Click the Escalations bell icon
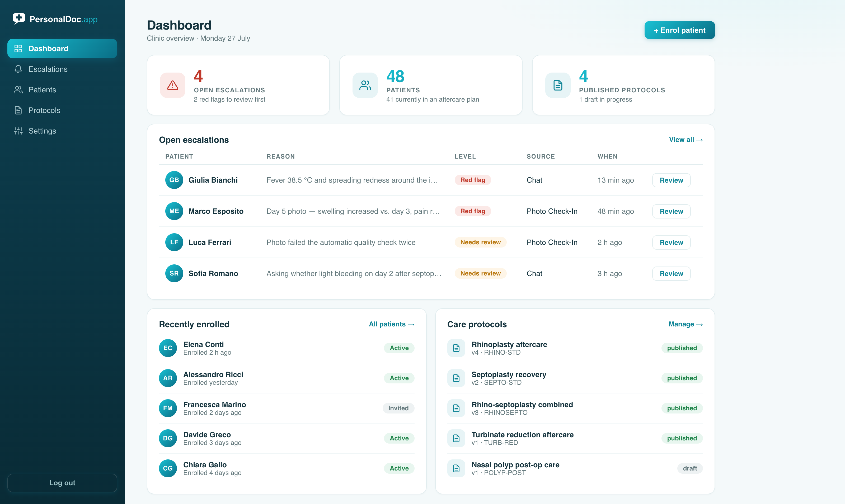The height and width of the screenshot is (504, 845). point(18,69)
